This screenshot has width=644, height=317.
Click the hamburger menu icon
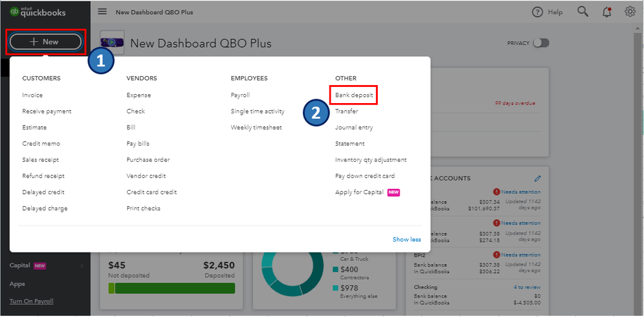[x=102, y=12]
